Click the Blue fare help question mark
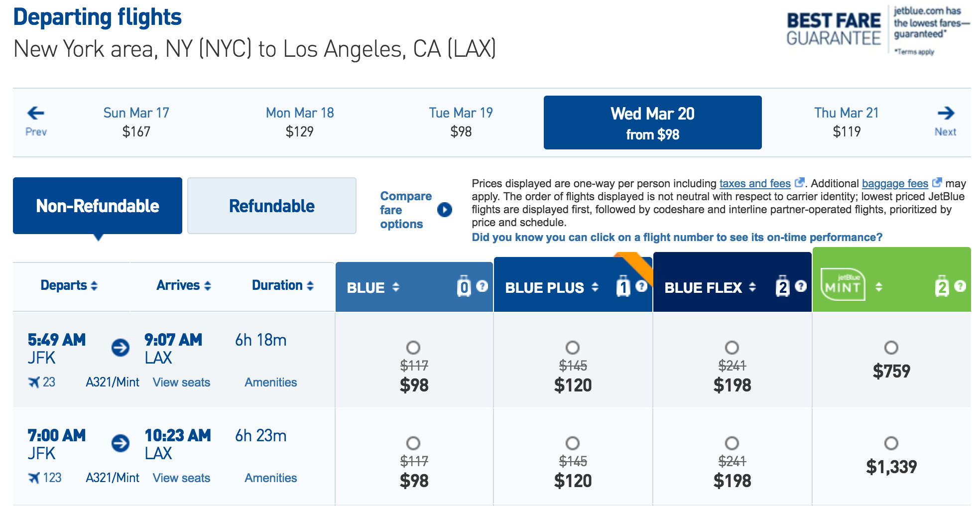The width and height of the screenshot is (980, 506). click(x=482, y=286)
